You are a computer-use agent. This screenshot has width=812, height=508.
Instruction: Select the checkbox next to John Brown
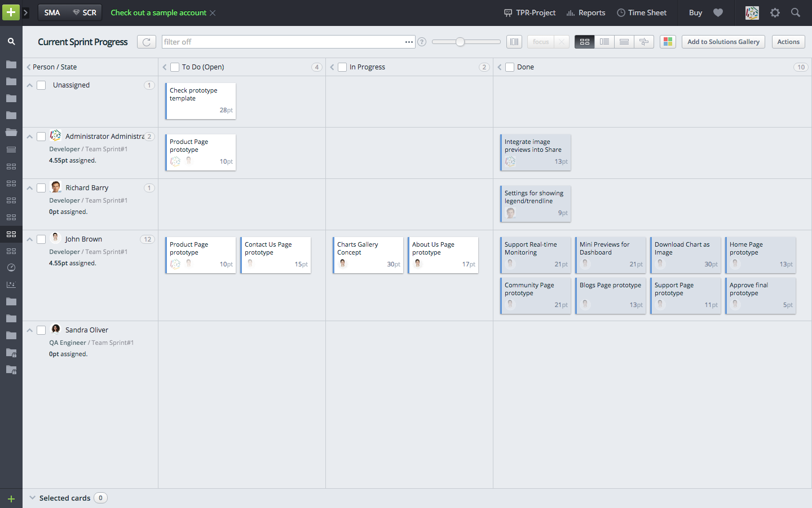coord(41,239)
